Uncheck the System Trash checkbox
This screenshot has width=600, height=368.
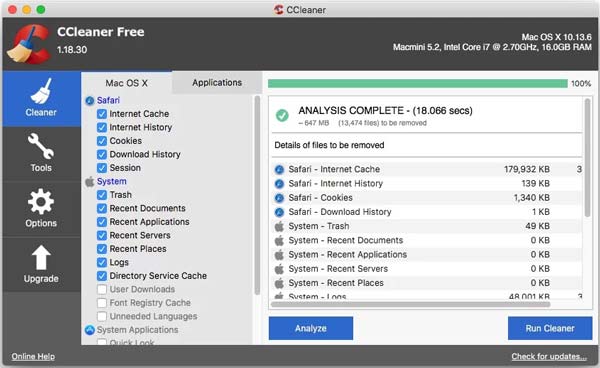point(102,195)
